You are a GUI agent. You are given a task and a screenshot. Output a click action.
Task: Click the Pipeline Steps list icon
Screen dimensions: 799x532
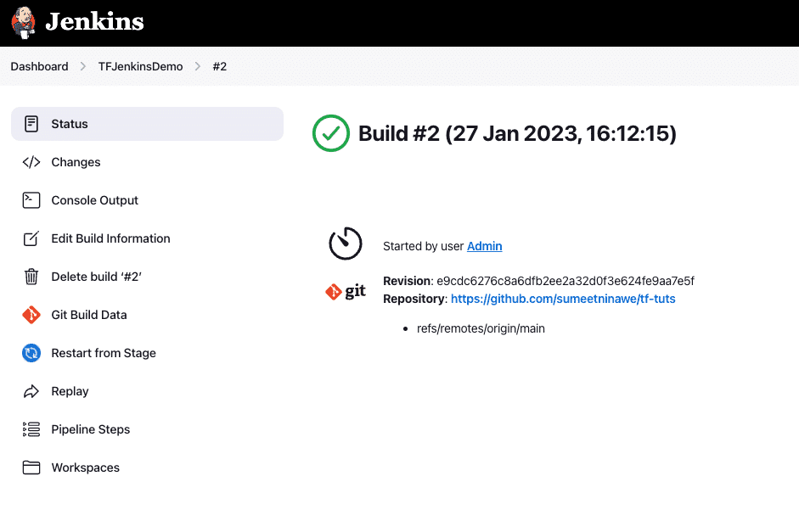(31, 429)
